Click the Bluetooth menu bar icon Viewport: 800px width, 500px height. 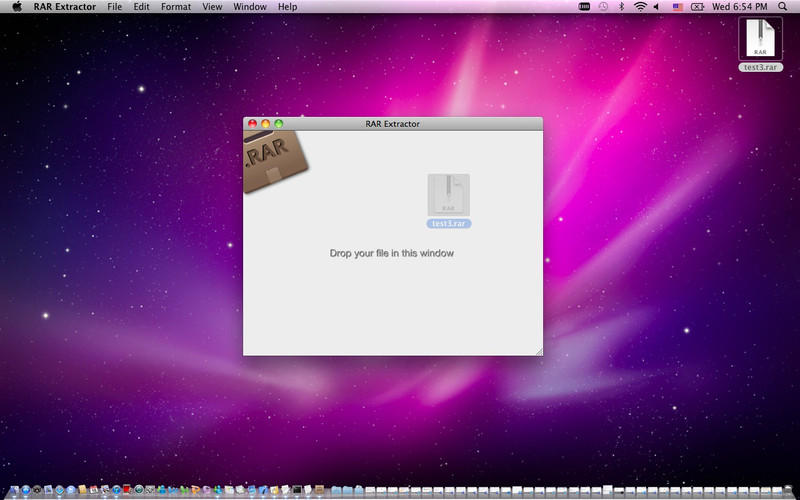pos(621,7)
